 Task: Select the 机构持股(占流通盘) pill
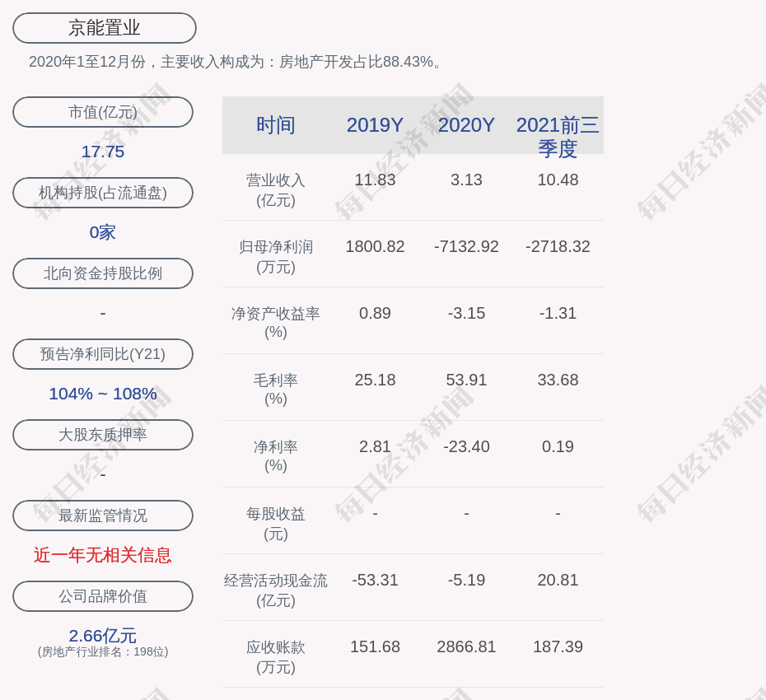click(x=103, y=193)
